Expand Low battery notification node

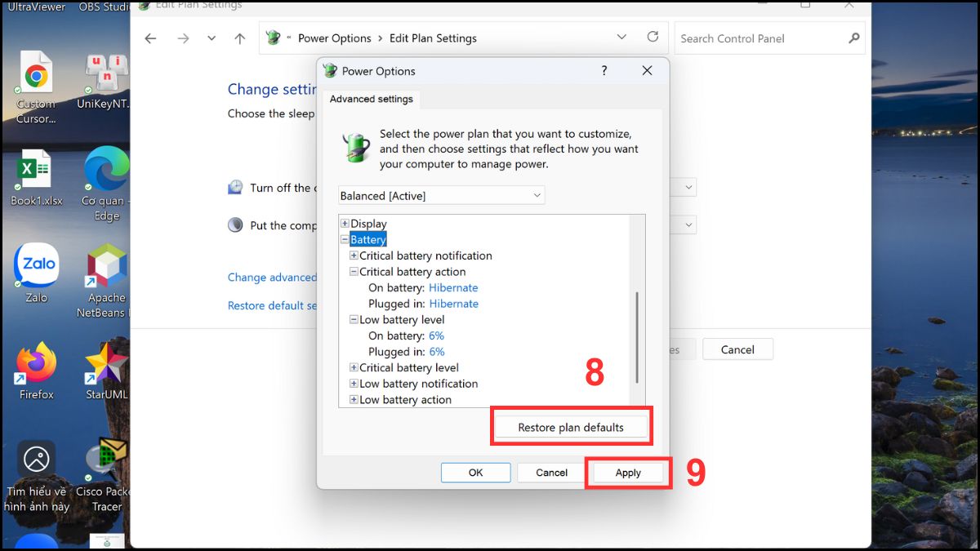click(354, 384)
